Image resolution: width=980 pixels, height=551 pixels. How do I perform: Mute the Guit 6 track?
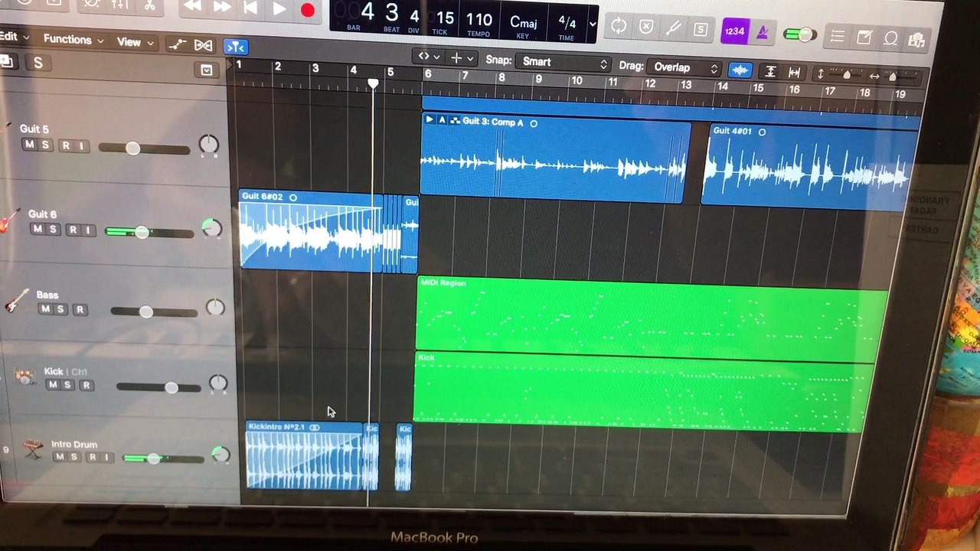[x=37, y=229]
